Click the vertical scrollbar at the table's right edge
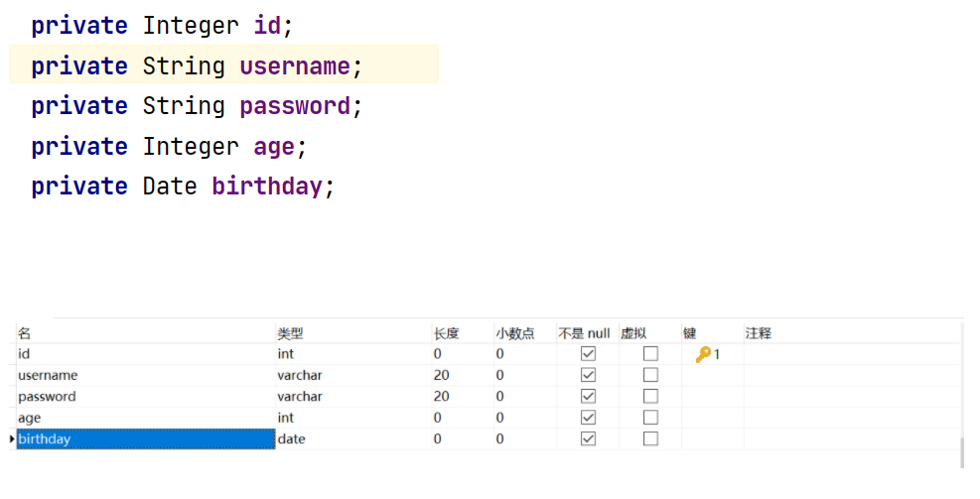 [961, 451]
